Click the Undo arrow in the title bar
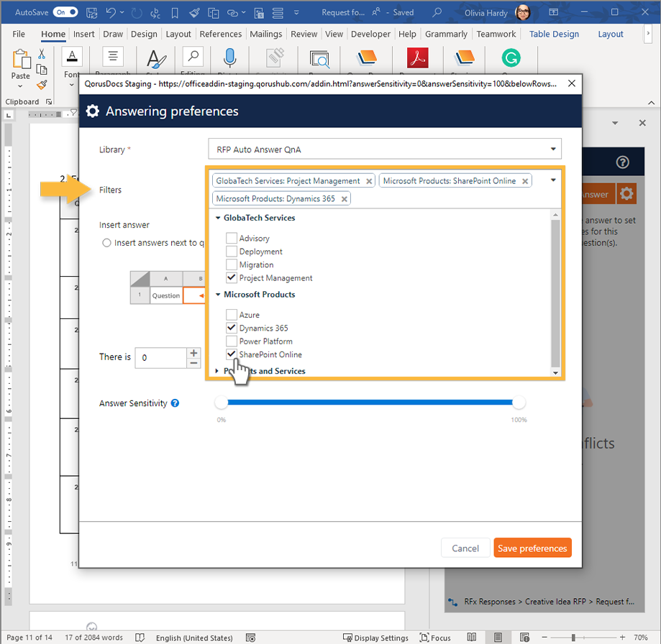Viewport: 661px width, 644px height. (x=111, y=13)
